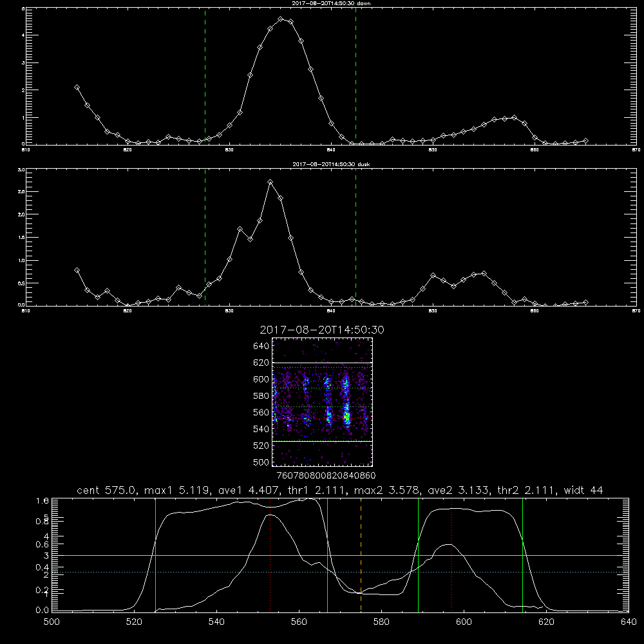Click x-axis label 500 on bottom plot
The width and height of the screenshot is (644, 644).
coord(52,622)
